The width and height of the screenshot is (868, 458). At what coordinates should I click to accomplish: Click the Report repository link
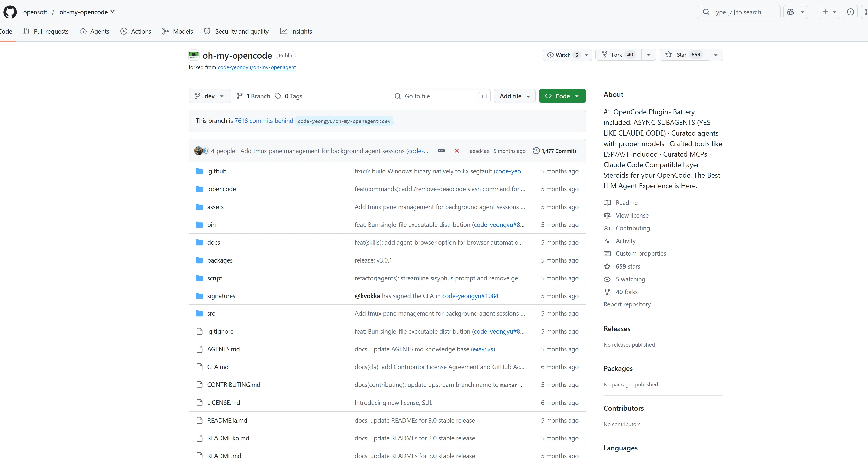627,304
